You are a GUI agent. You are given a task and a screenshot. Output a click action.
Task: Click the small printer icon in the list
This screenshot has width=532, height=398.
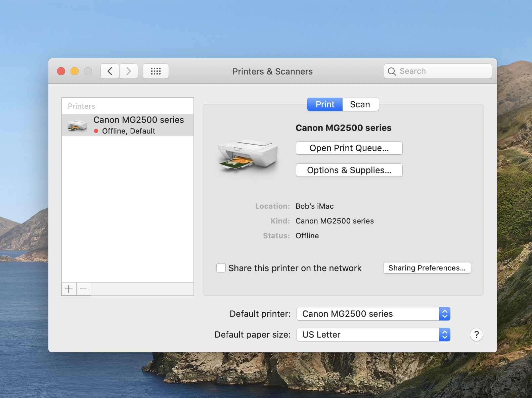pos(77,125)
